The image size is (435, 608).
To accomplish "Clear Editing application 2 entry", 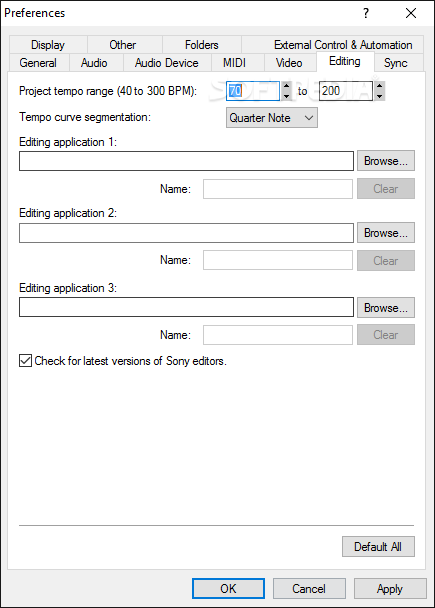I will pyautogui.click(x=386, y=261).
